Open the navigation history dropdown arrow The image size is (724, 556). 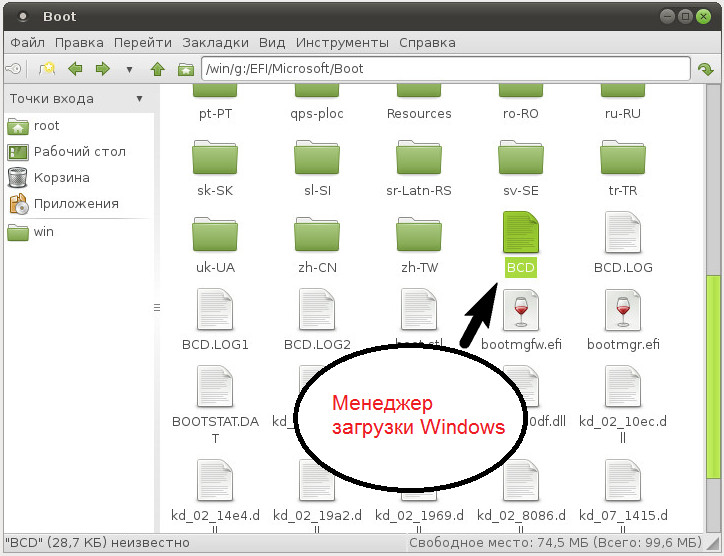[130, 70]
